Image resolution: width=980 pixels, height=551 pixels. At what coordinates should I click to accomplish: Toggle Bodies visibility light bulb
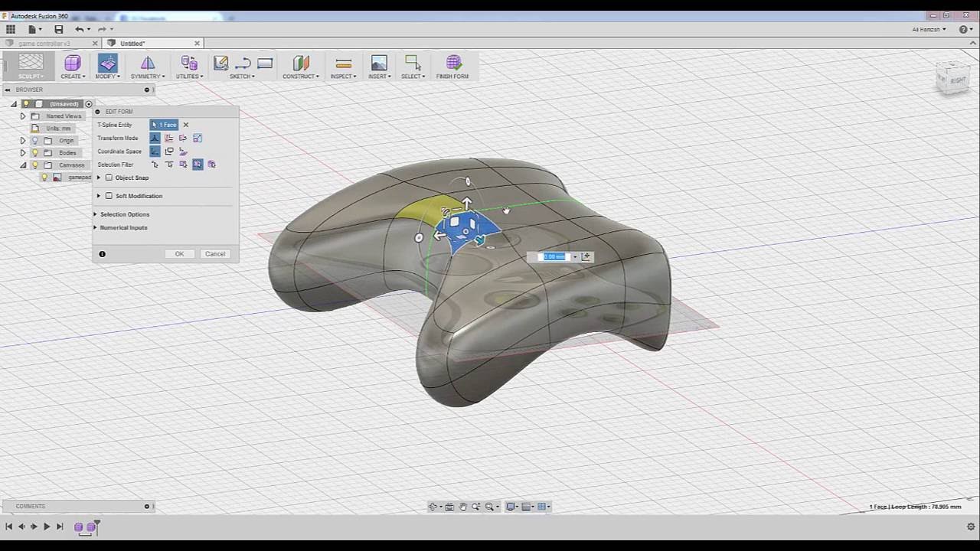point(35,153)
